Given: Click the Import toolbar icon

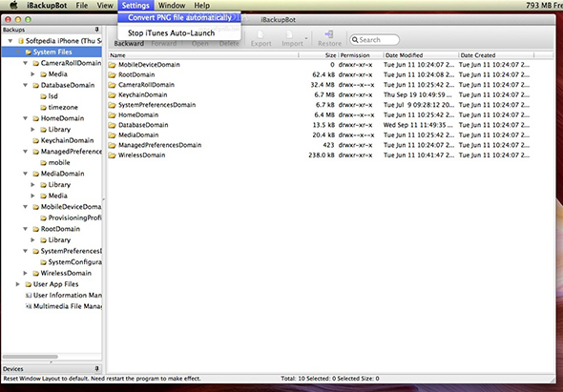Looking at the screenshot, I should pyautogui.click(x=289, y=34).
